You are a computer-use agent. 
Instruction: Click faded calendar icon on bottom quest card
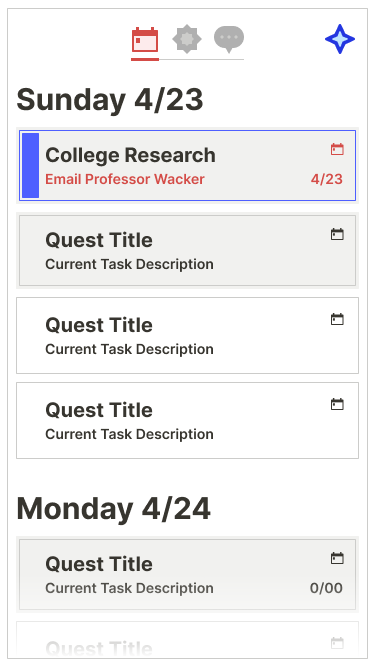pos(337,643)
